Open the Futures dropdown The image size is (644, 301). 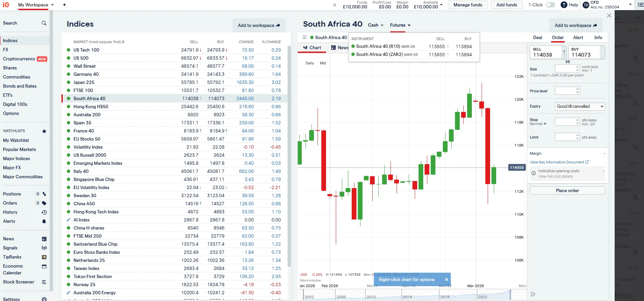tap(400, 25)
